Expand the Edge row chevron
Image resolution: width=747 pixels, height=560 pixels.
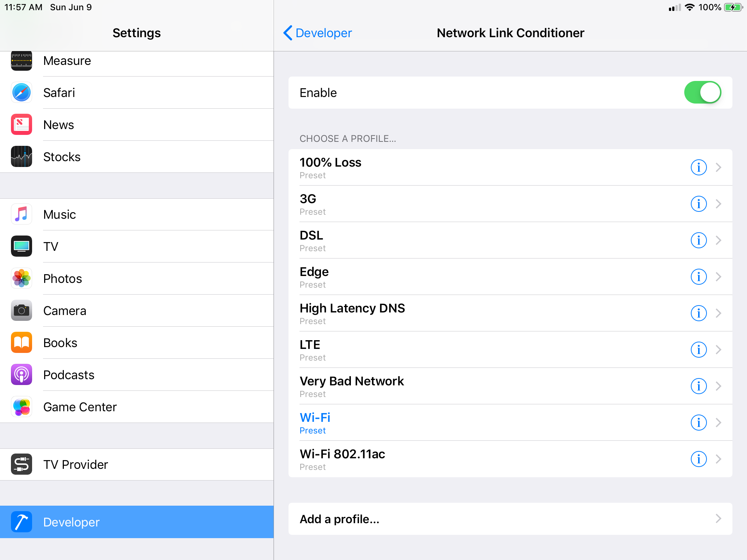click(719, 277)
